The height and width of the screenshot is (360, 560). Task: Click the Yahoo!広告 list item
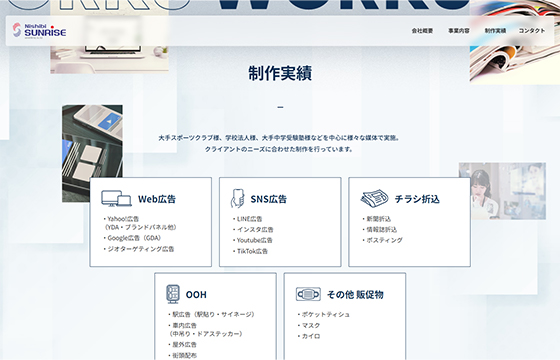click(x=140, y=223)
